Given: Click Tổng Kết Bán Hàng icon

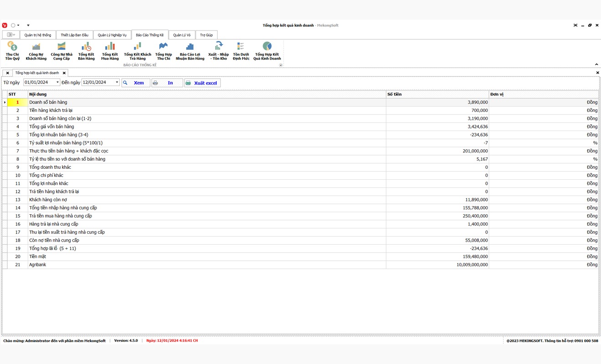Looking at the screenshot, I should [86, 51].
